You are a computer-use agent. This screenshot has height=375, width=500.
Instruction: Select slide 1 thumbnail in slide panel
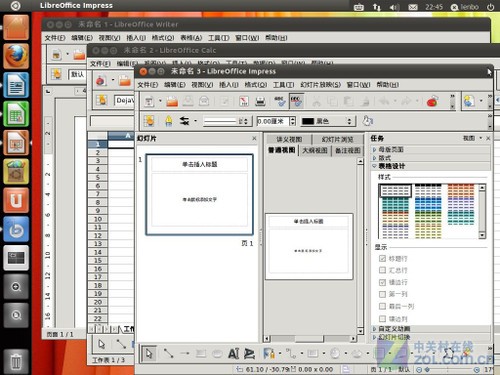coord(199,194)
